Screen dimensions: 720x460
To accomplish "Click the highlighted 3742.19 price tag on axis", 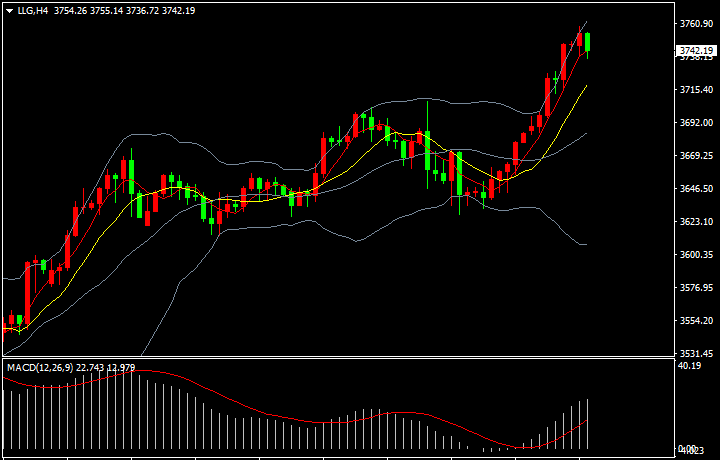I will [x=696, y=50].
